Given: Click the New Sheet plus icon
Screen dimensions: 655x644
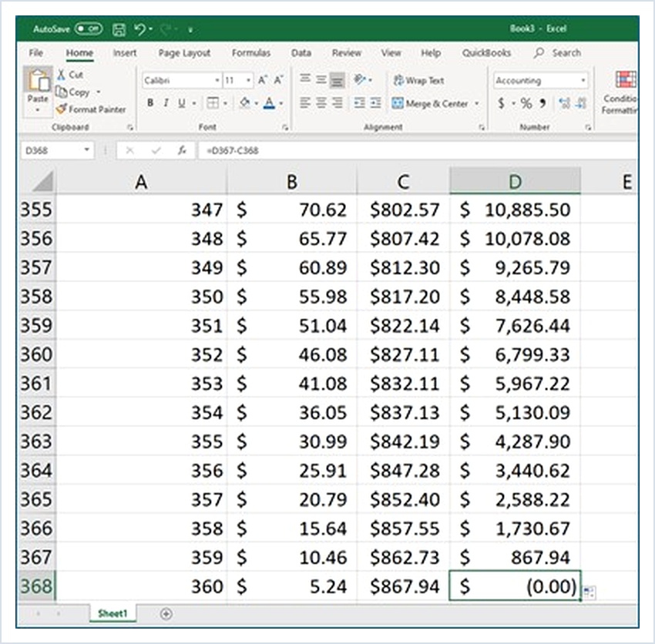Looking at the screenshot, I should coord(166,614).
